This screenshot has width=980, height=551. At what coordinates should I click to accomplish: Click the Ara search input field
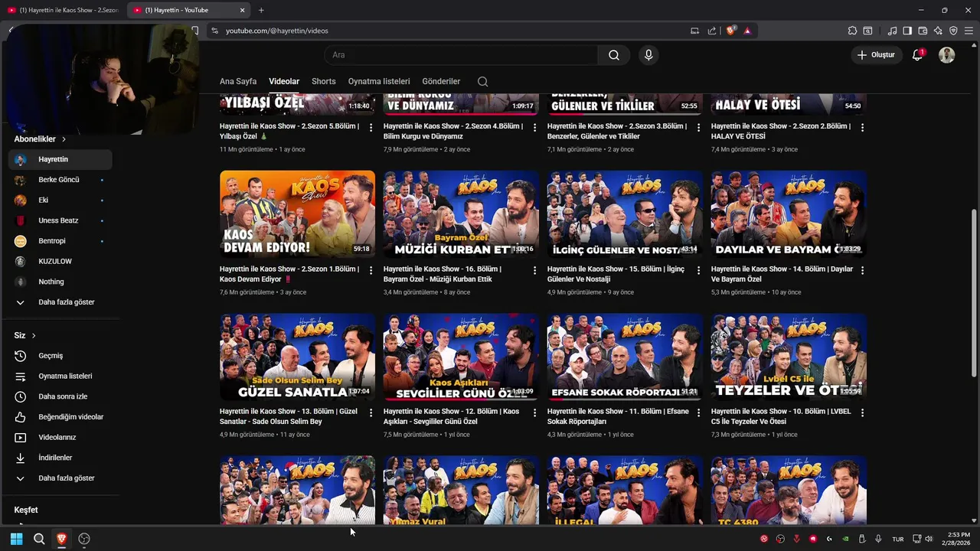tap(461, 55)
